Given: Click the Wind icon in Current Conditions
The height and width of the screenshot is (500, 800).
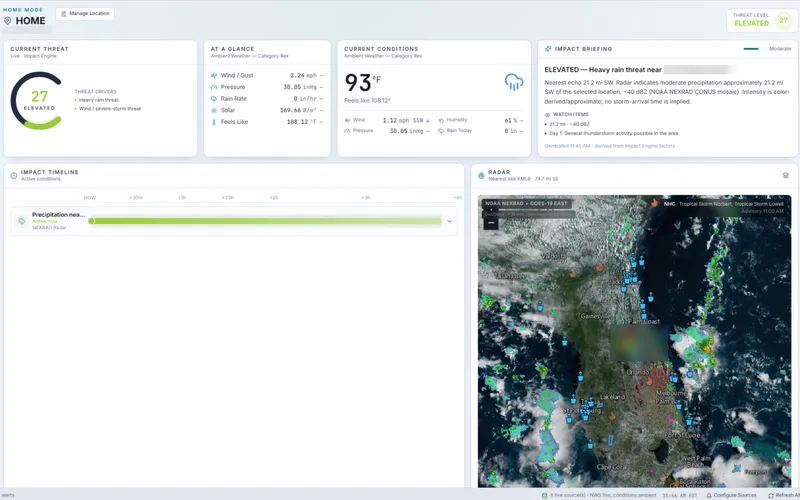Looking at the screenshot, I should coord(347,120).
